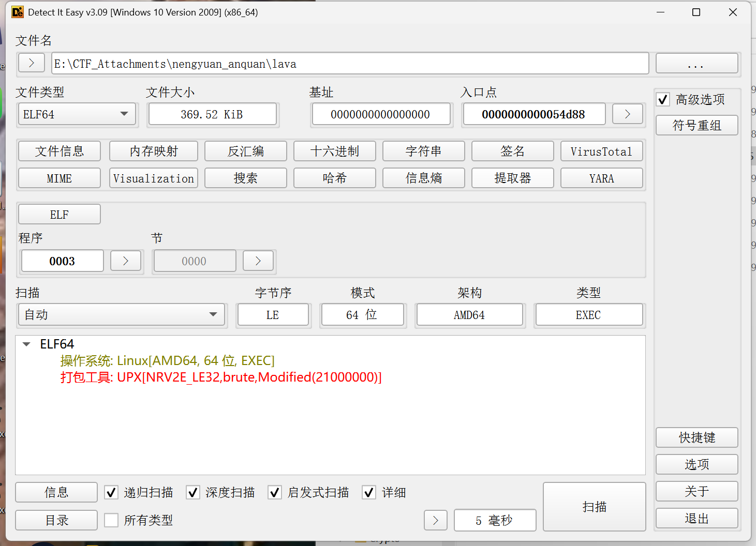This screenshot has height=546, width=756.
Task: Click the 提取器 extractor button
Action: (x=513, y=178)
